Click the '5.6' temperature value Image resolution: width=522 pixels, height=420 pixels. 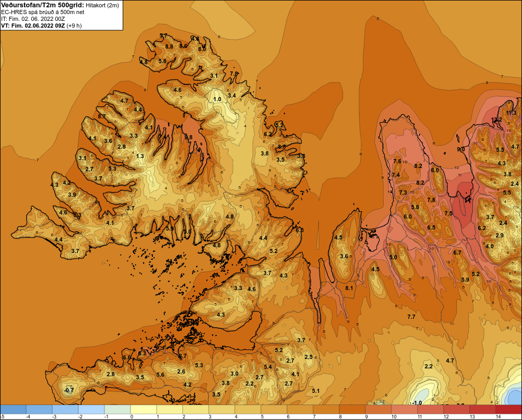160,375
